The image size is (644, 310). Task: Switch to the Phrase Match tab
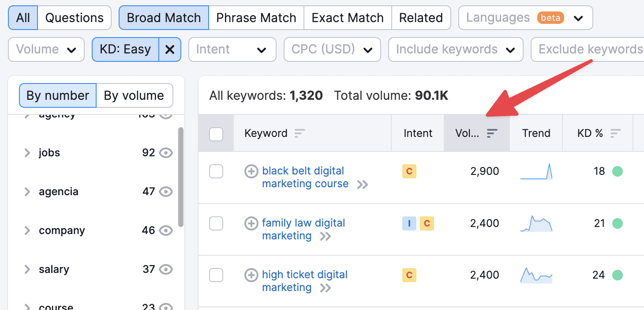click(x=256, y=18)
